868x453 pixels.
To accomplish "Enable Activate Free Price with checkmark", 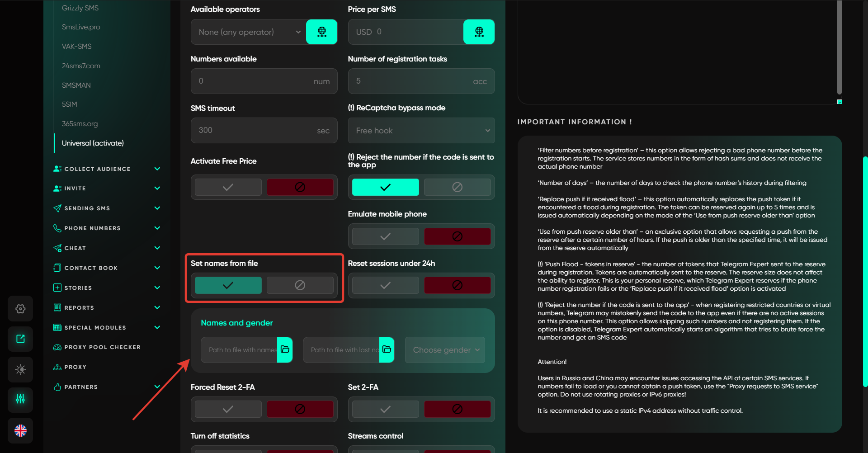I will click(228, 187).
